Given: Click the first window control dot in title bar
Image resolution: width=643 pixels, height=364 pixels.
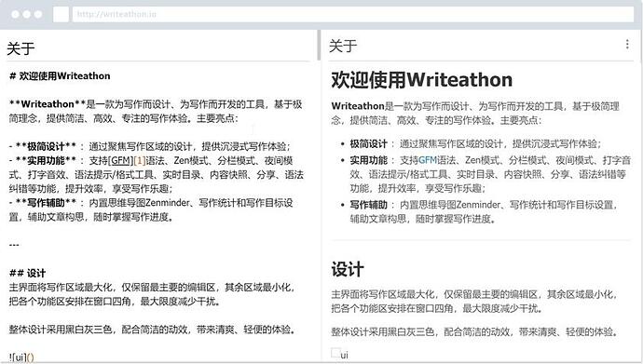Looking at the screenshot, I should point(15,14).
